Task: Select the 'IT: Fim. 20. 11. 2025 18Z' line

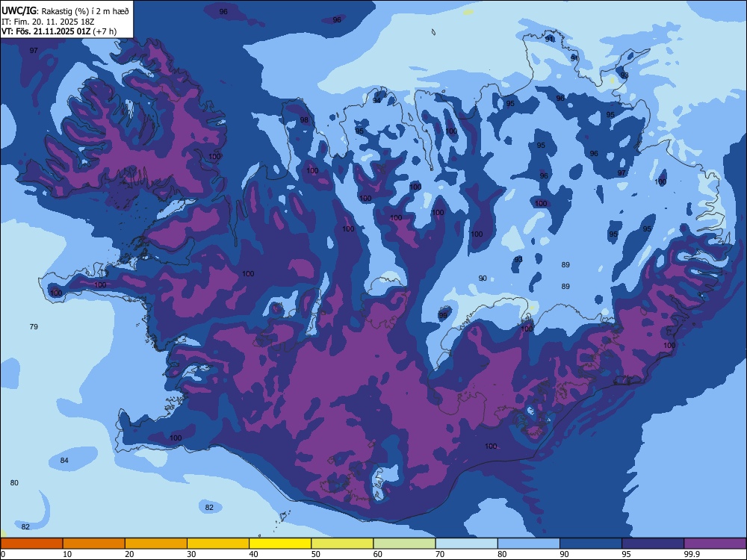Action: coord(48,22)
